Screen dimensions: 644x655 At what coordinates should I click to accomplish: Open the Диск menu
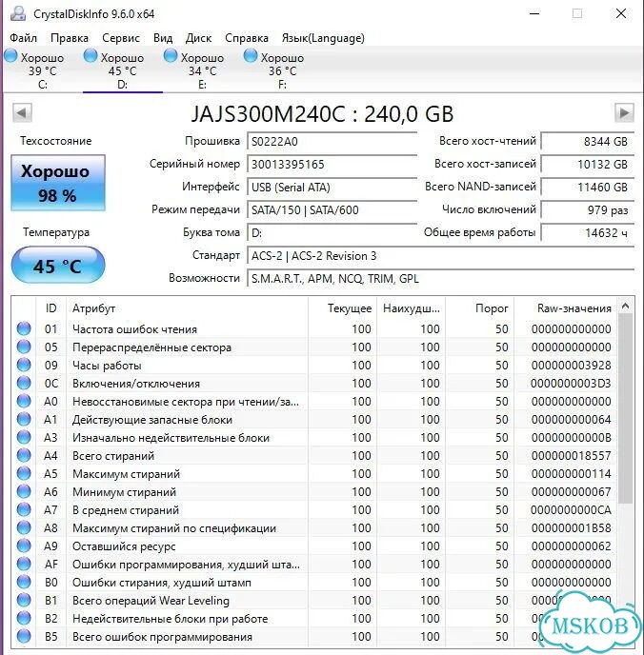(x=198, y=38)
